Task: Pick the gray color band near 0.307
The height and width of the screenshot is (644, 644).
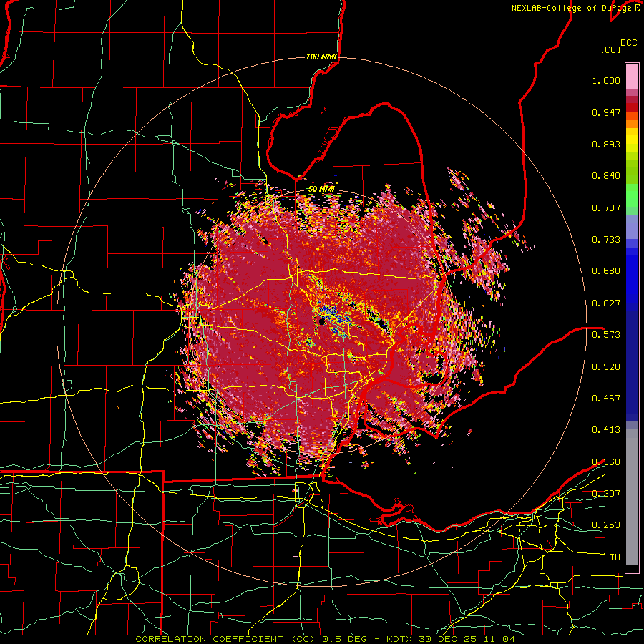Action: (x=632, y=497)
